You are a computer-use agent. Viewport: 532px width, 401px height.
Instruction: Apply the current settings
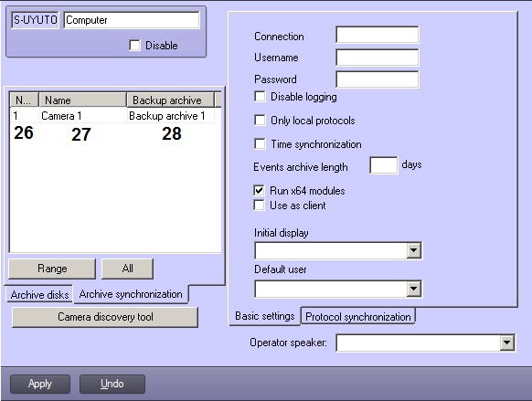point(40,384)
